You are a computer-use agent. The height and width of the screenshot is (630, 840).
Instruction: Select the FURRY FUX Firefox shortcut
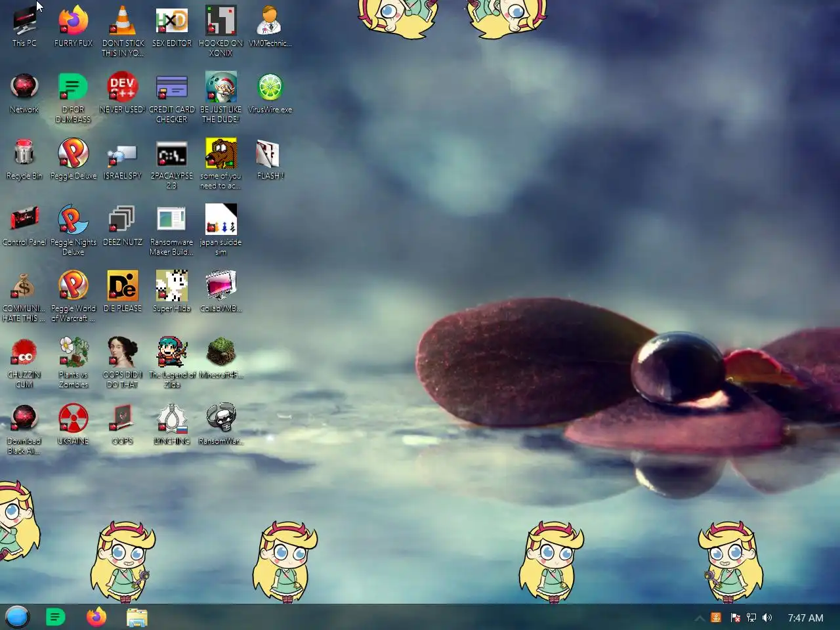point(73,26)
